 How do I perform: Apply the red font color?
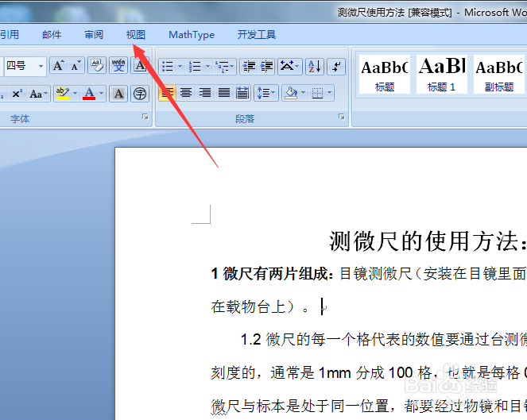click(x=89, y=94)
